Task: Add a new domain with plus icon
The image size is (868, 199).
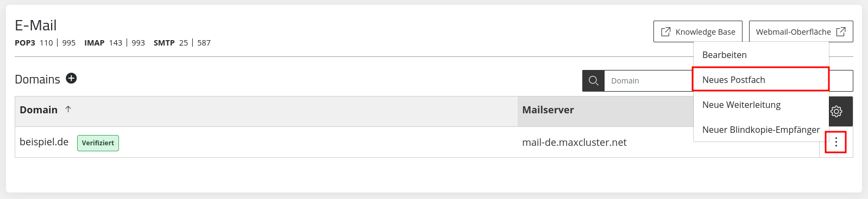Action: pyautogui.click(x=71, y=79)
